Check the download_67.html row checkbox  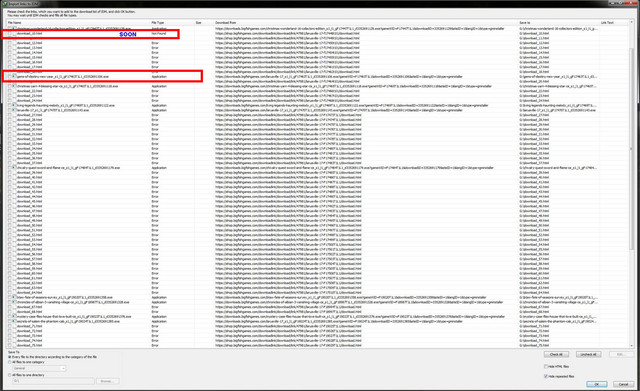(10, 307)
